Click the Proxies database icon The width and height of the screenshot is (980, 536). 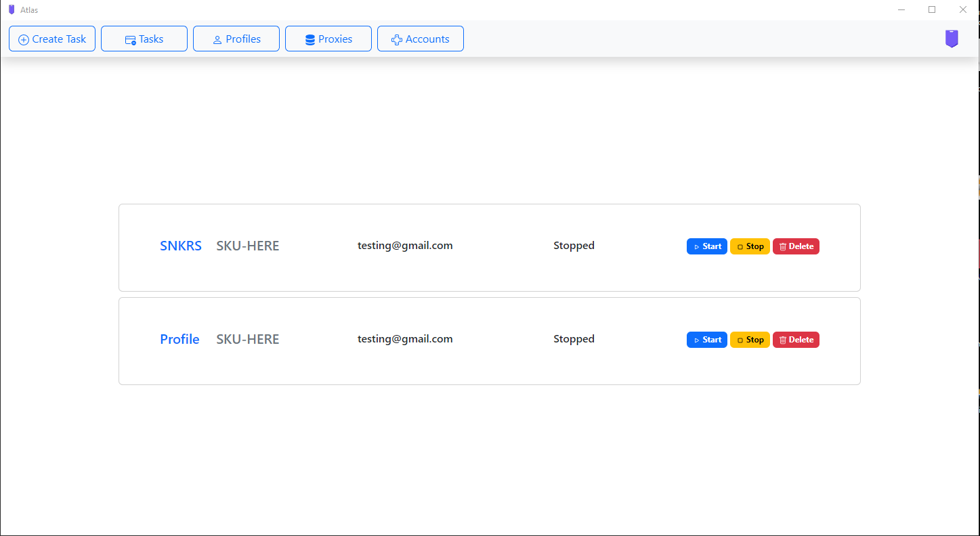click(310, 39)
